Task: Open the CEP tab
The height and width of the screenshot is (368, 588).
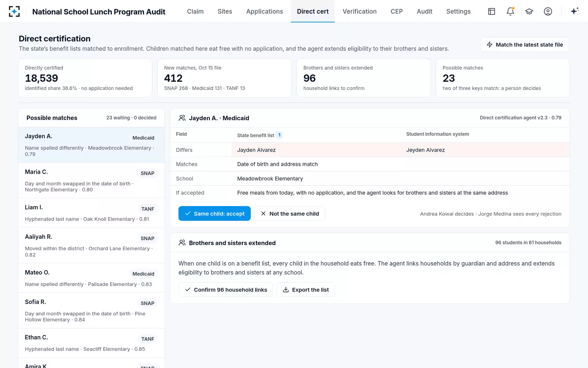Action: [x=397, y=11]
